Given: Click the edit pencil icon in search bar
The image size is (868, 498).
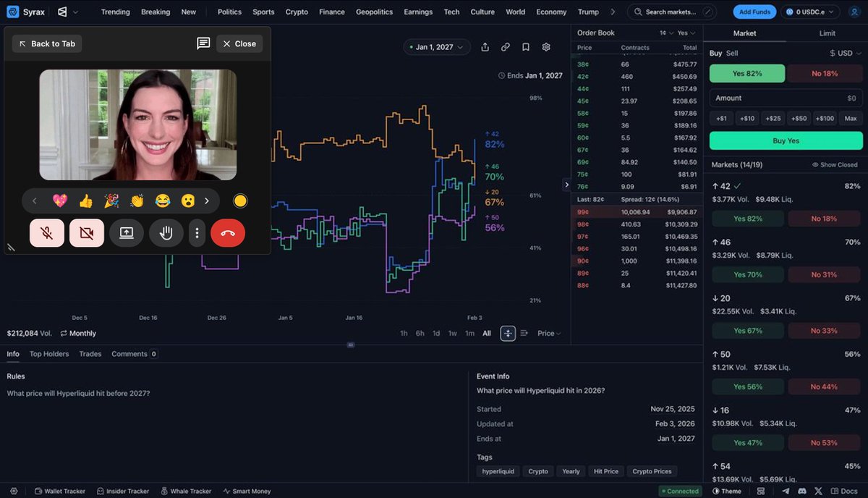Looking at the screenshot, I should (x=707, y=12).
